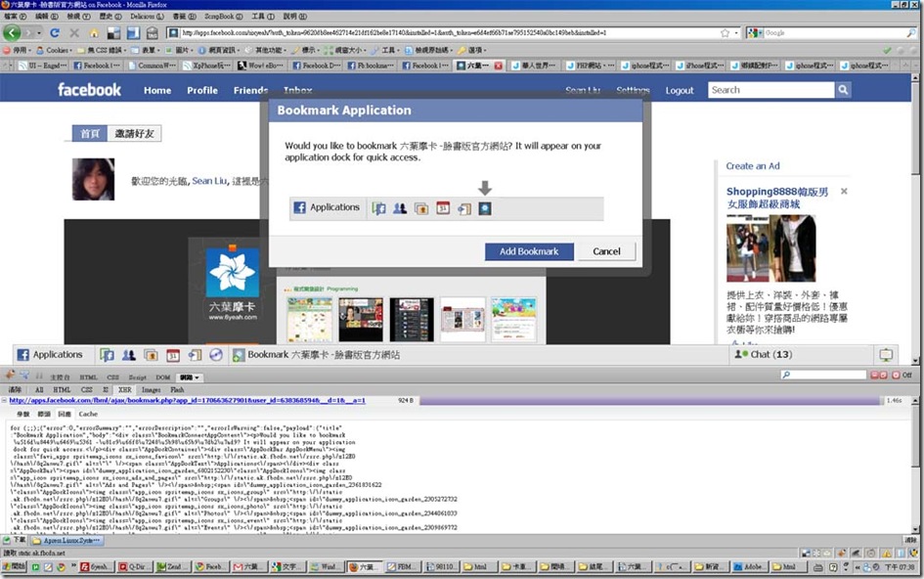Open Create an Ad link
Screen dimensions: 924x579
click(753, 165)
